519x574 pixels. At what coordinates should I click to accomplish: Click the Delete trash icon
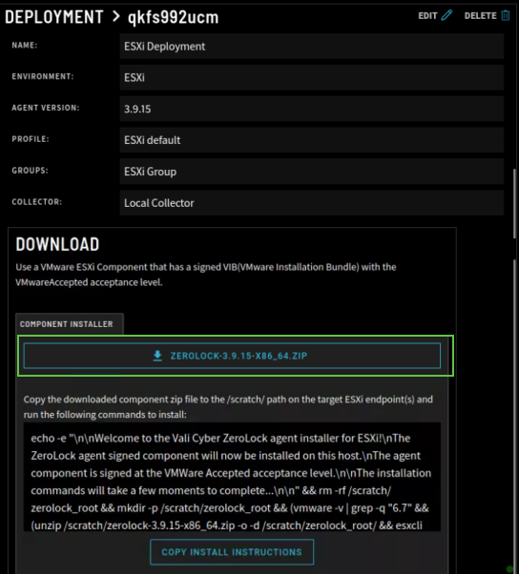(505, 15)
